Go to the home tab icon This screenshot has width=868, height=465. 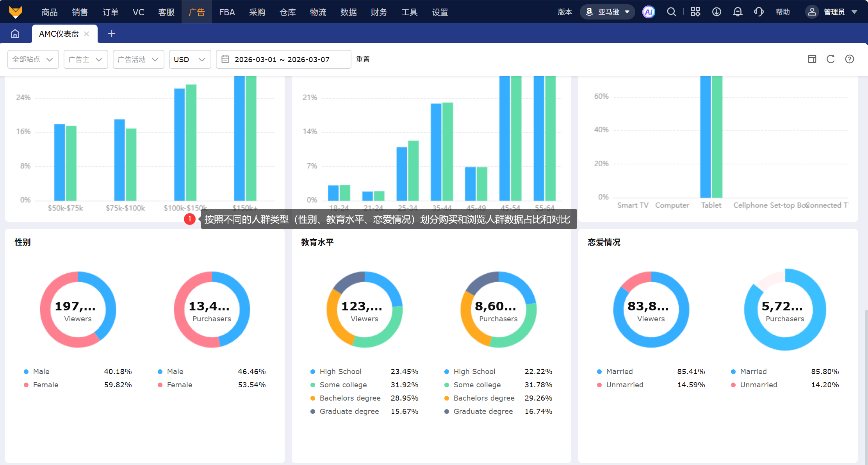[15, 34]
